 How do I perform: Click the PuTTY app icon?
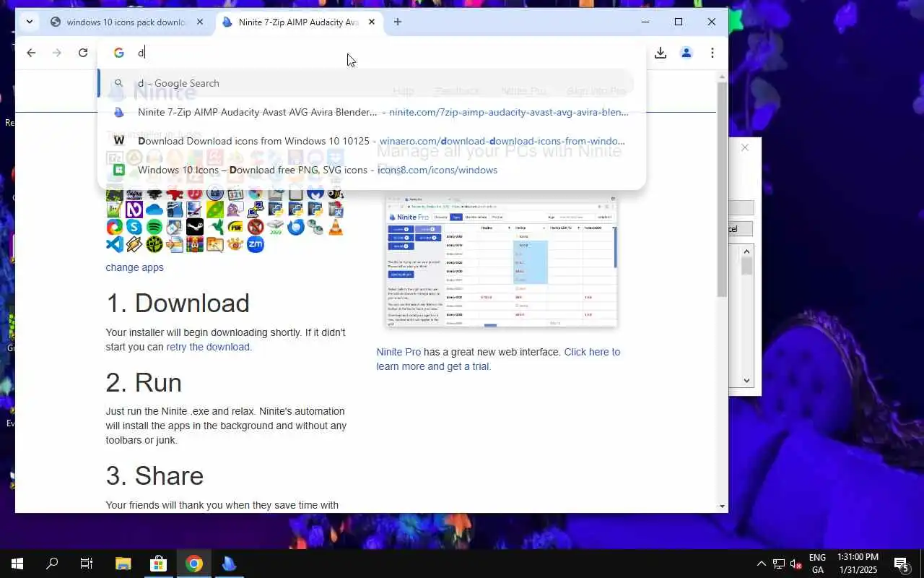(256, 210)
